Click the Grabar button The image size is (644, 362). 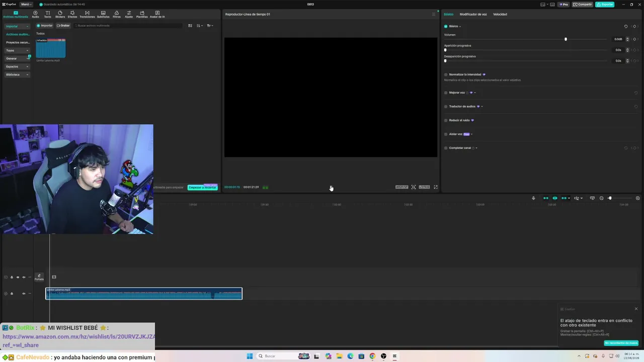63,26
